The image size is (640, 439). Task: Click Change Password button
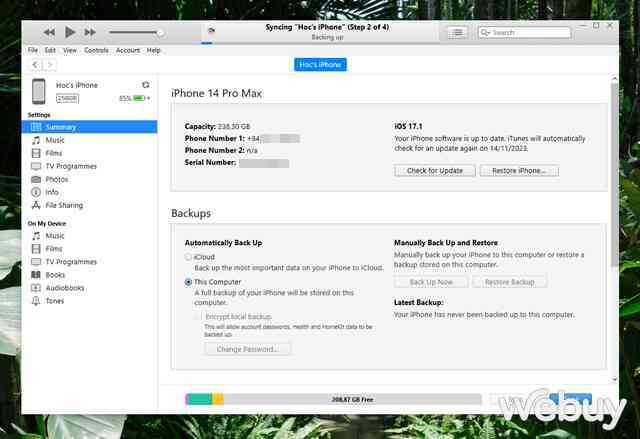(x=247, y=349)
